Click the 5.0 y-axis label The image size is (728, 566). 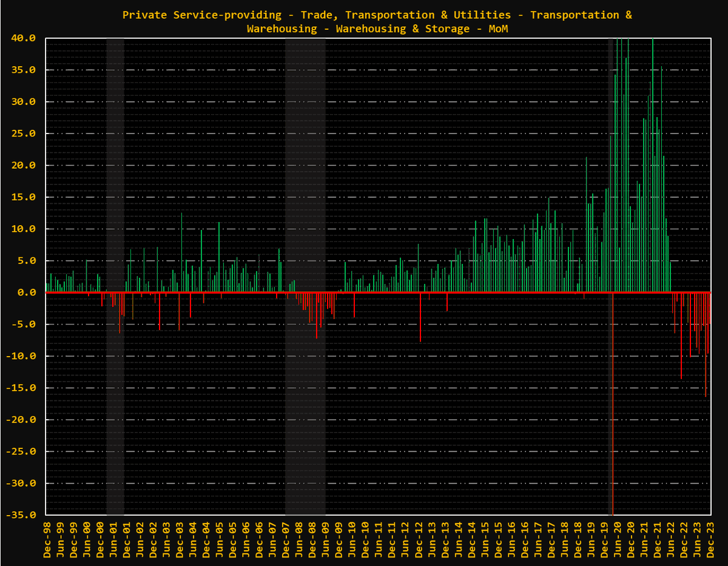27,261
